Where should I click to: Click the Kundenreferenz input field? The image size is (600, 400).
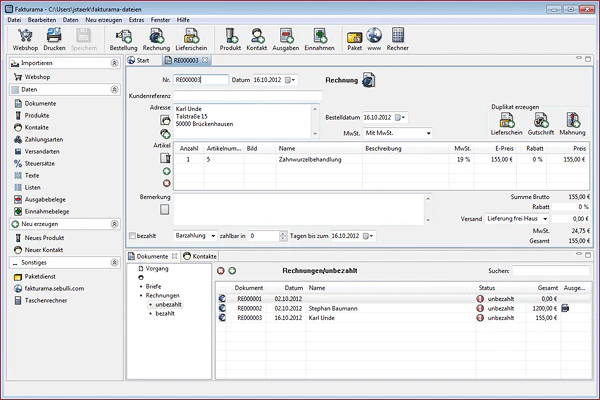click(248, 96)
